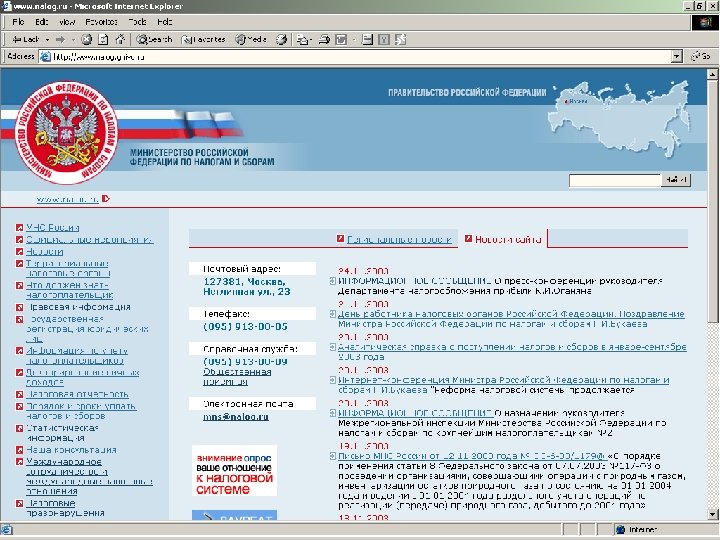The width and height of the screenshot is (720, 540).
Task: Switch to the Главные налоговые новости tab
Action: pyautogui.click(x=399, y=239)
